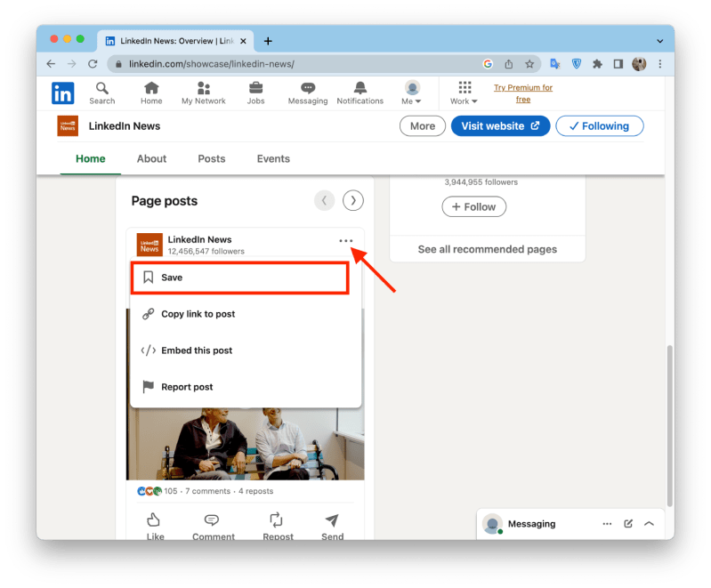
Task: Open Notifications bell icon
Action: 360,93
